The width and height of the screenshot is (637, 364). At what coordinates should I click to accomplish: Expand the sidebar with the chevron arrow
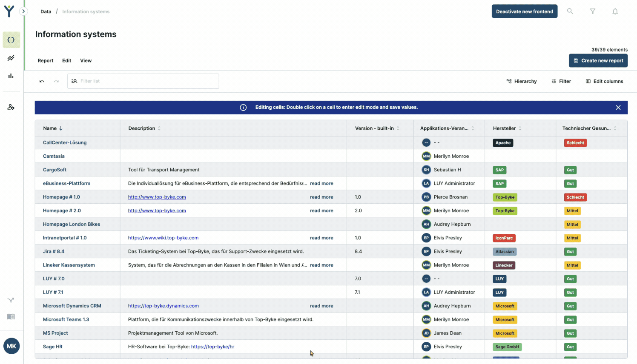tap(24, 11)
